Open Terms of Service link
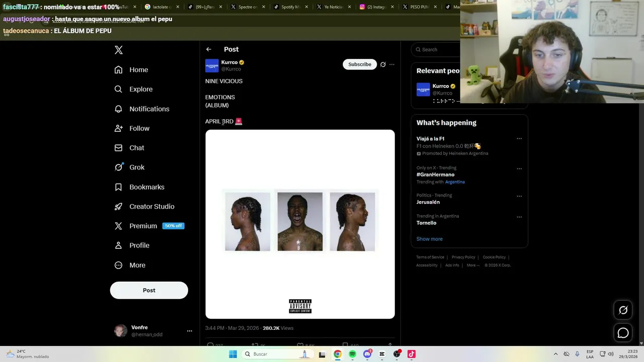Image resolution: width=644 pixels, height=362 pixels. (430, 257)
